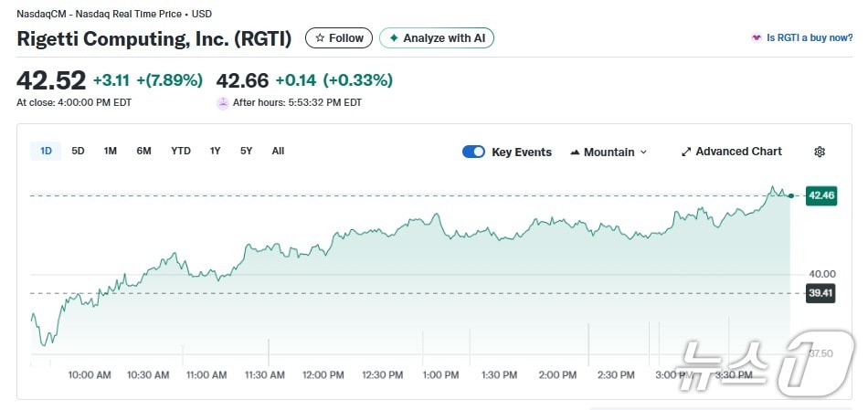Switch chart to YTD range
This screenshot has width=868, height=410.
coord(181,151)
